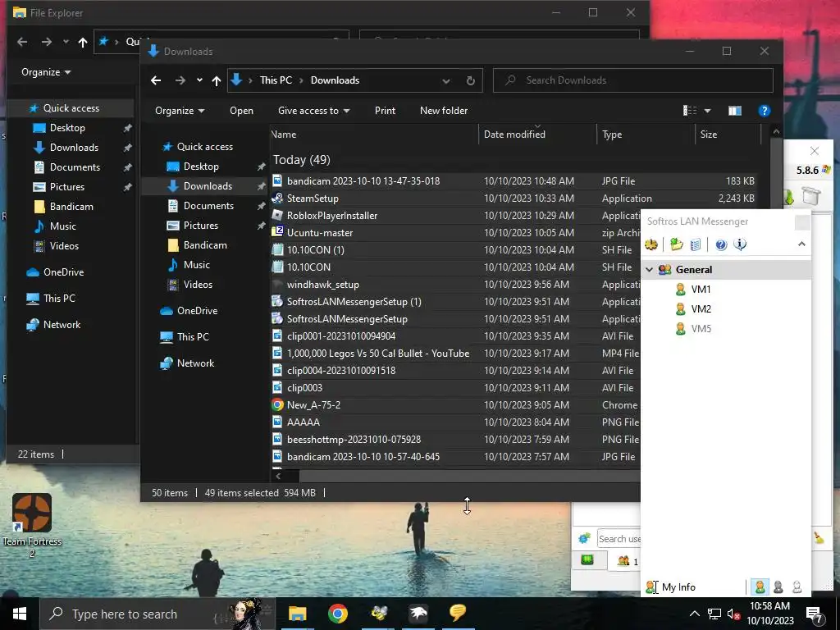The height and width of the screenshot is (630, 840).
Task: Click Print in Downloads toolbar
Action: pyautogui.click(x=385, y=111)
